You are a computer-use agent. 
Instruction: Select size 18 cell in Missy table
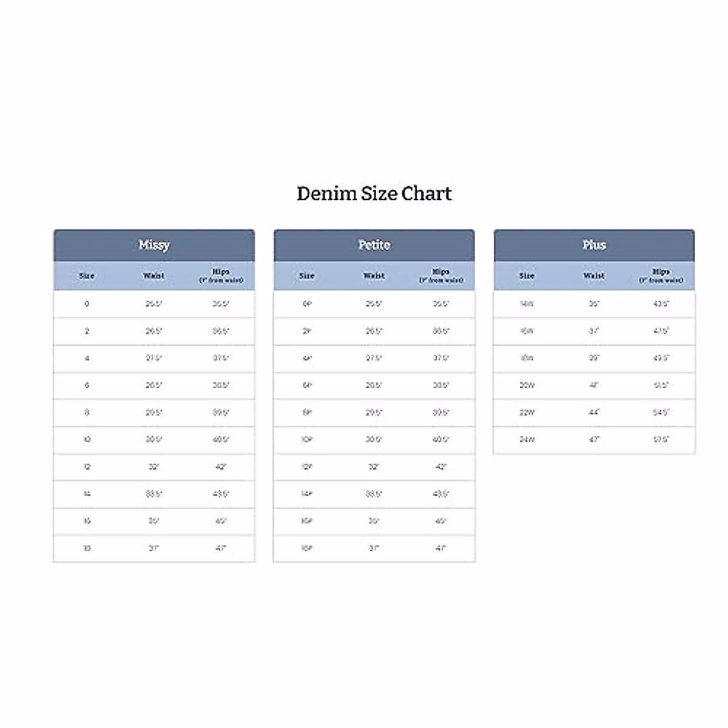click(87, 548)
